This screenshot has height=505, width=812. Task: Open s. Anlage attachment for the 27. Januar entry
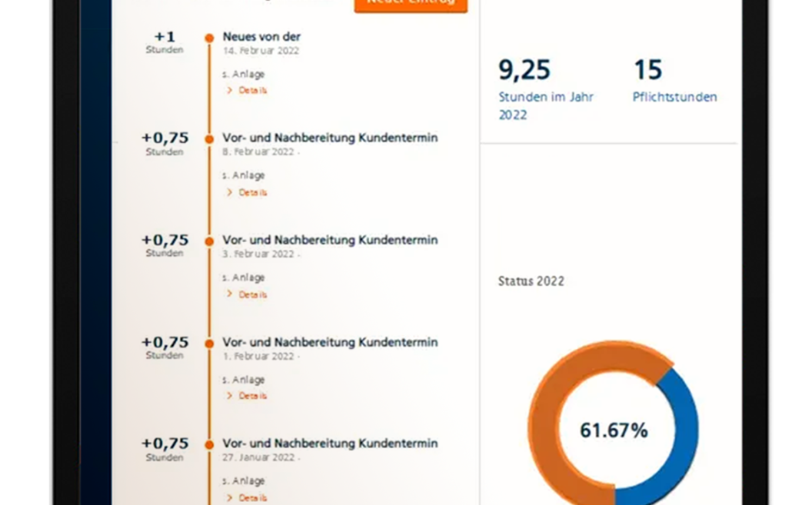click(245, 480)
